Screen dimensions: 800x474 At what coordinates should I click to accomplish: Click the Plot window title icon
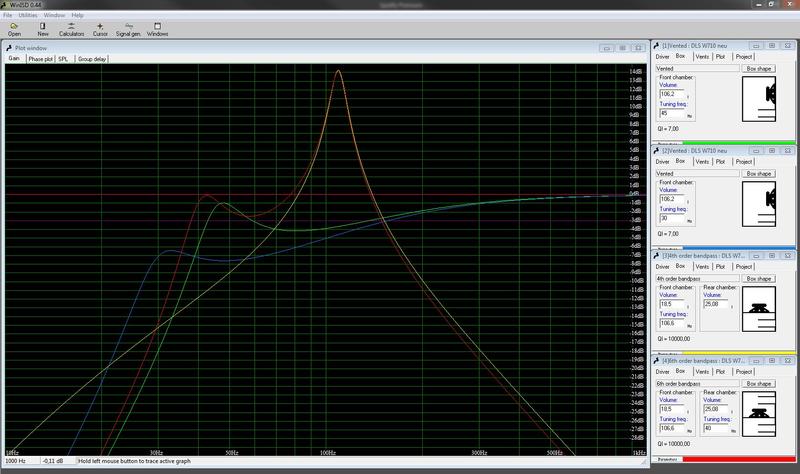pyautogui.click(x=9, y=48)
